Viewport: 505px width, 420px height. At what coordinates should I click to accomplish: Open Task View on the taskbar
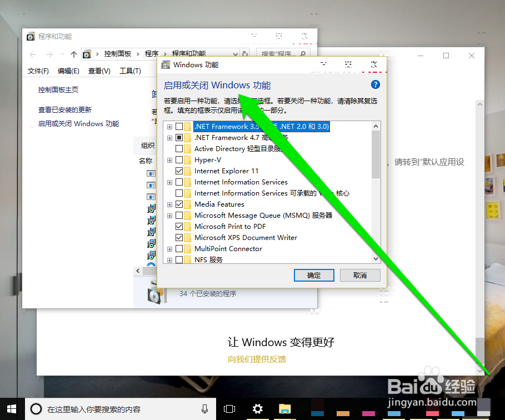point(229,408)
